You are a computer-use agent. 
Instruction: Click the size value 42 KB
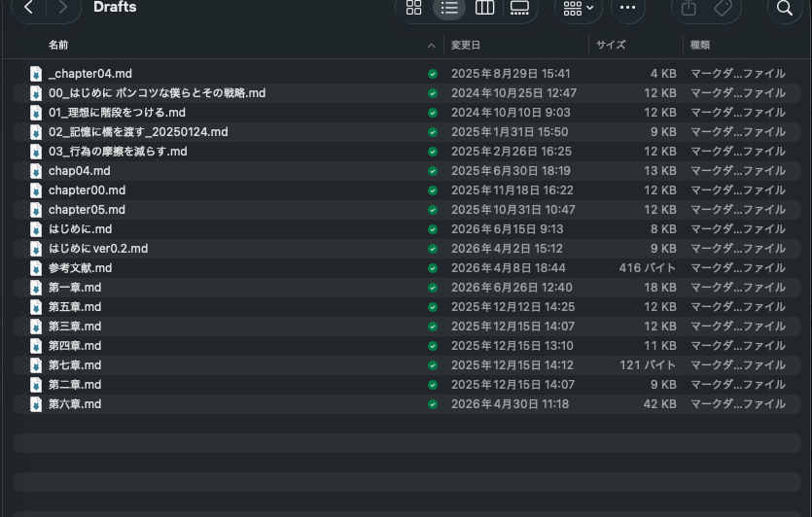click(x=659, y=404)
